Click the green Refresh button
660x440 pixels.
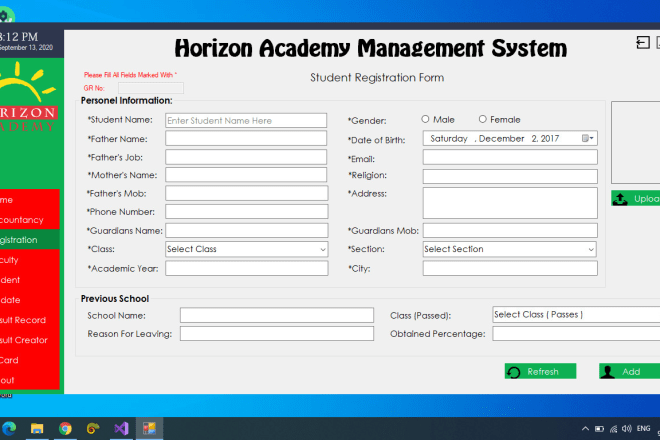pyautogui.click(x=540, y=371)
